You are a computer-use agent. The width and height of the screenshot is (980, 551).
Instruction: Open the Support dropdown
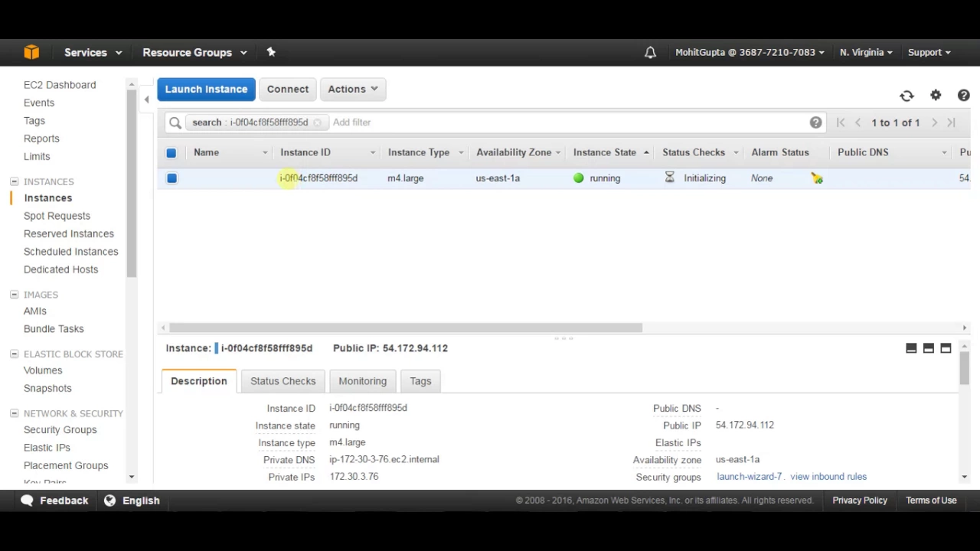929,52
